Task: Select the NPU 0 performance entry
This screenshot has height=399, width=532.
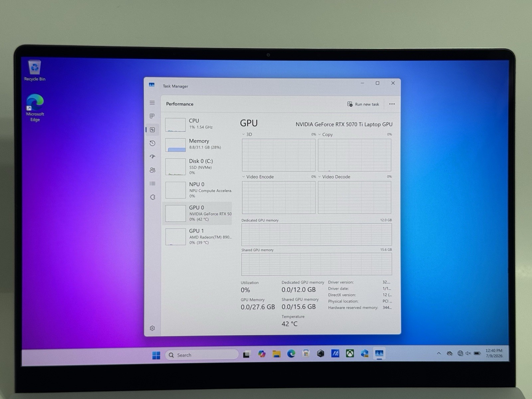Action: coord(198,190)
